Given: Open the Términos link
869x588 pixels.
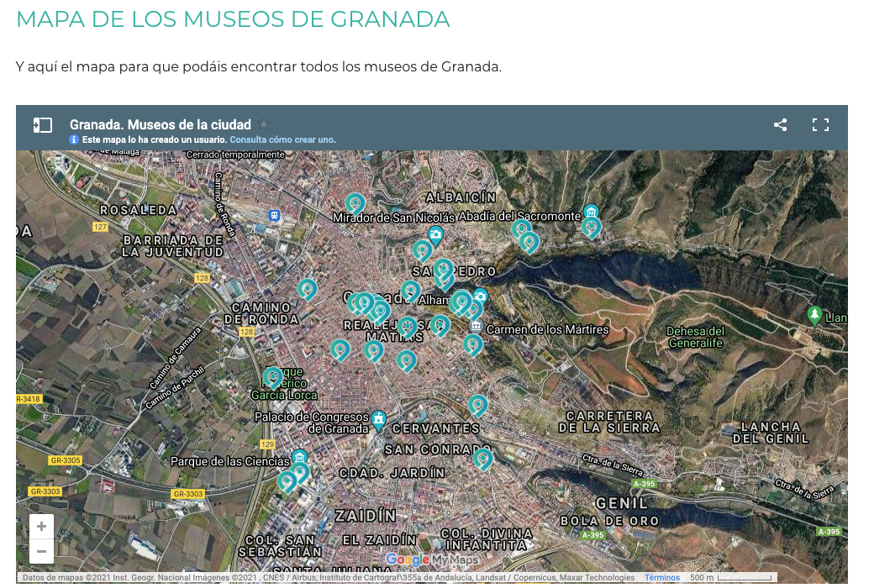Looking at the screenshot, I should point(661,578).
